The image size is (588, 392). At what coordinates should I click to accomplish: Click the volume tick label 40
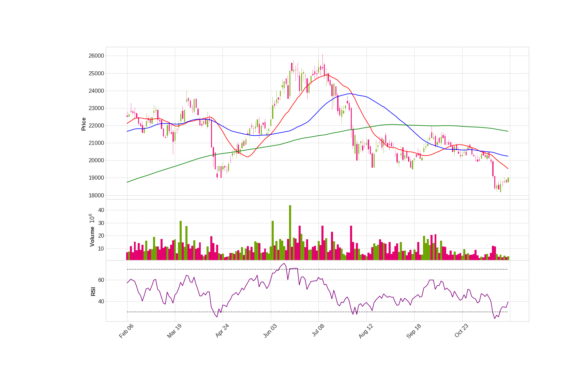click(101, 210)
